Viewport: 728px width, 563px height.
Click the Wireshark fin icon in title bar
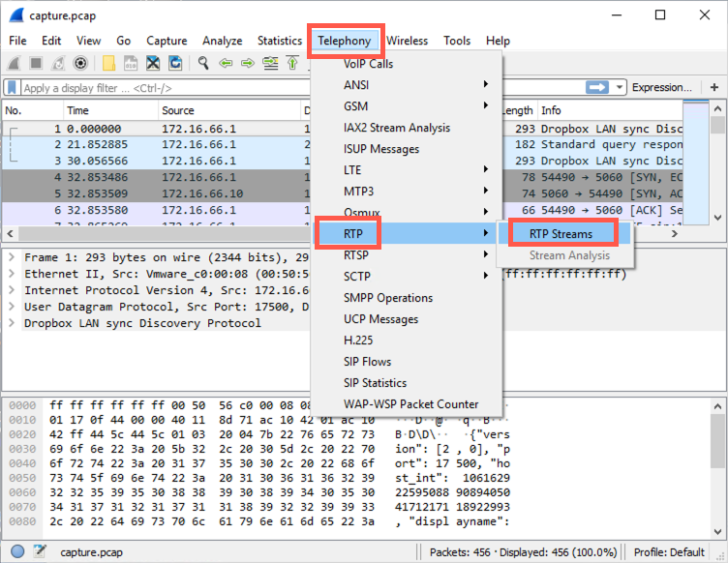click(16, 15)
